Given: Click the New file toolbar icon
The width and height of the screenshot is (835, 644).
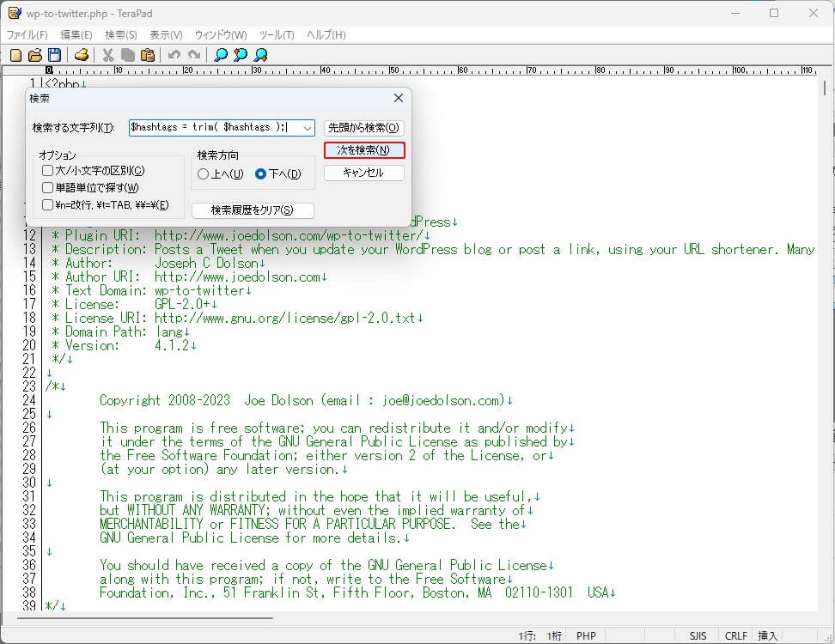Looking at the screenshot, I should tap(15, 55).
